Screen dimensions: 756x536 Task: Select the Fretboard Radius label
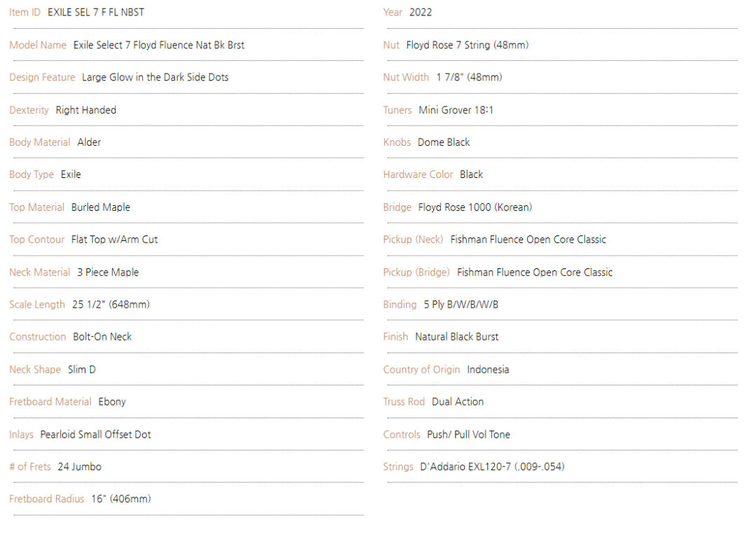coord(47,499)
